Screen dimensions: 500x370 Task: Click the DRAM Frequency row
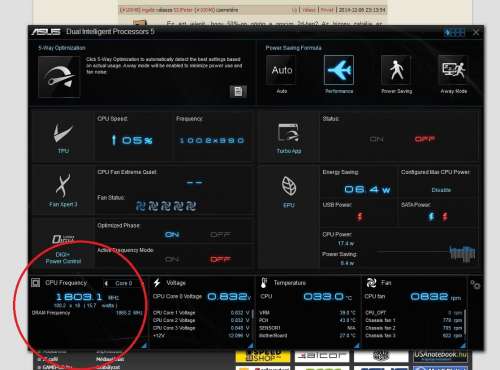tap(87, 313)
